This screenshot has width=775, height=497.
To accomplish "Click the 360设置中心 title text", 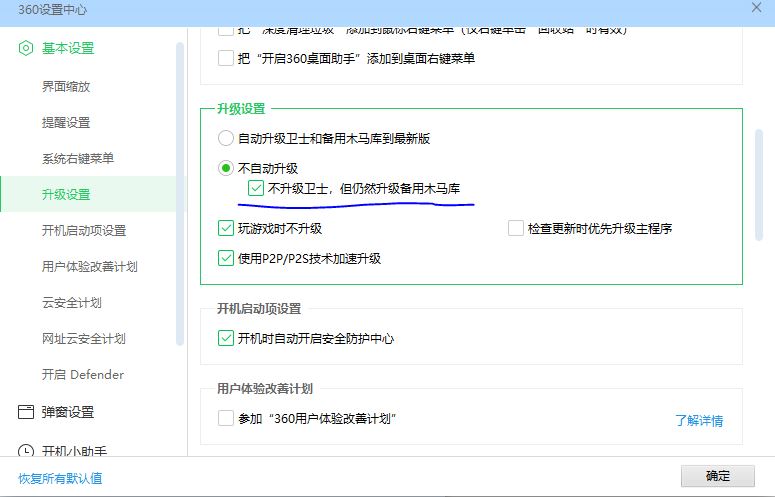I will [x=52, y=9].
